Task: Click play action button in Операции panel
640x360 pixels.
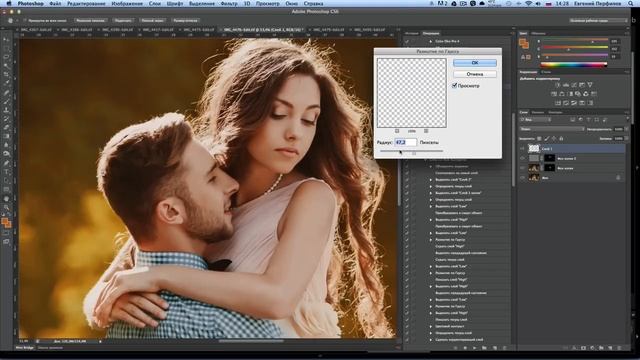Action: click(475, 348)
